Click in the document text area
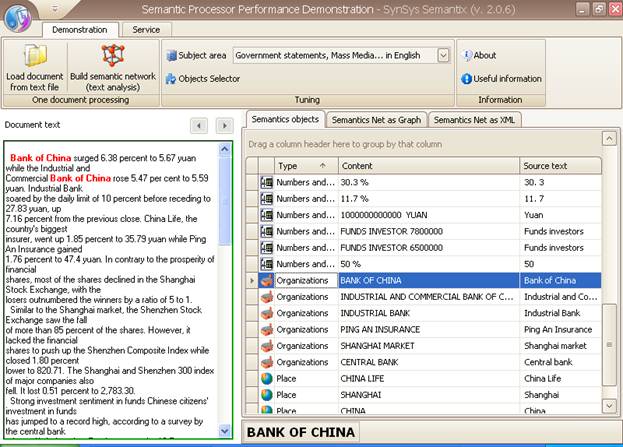This screenshot has width=623, height=447. point(112,290)
